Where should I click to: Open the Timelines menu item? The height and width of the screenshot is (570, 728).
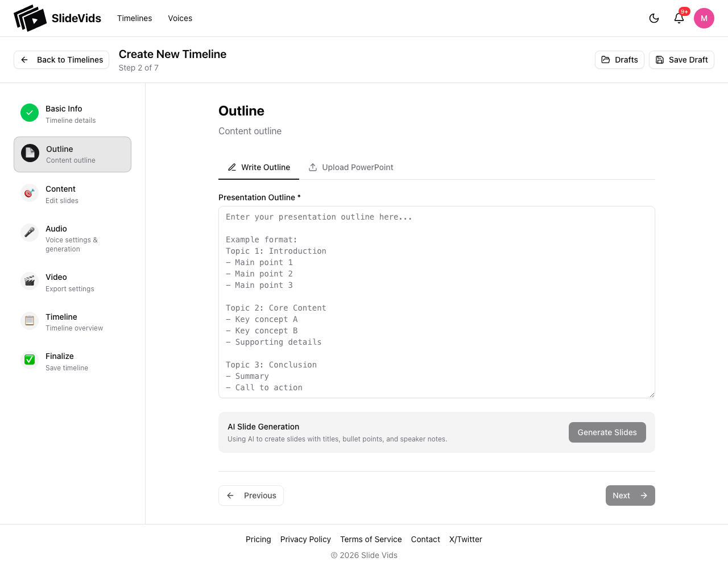point(134,18)
